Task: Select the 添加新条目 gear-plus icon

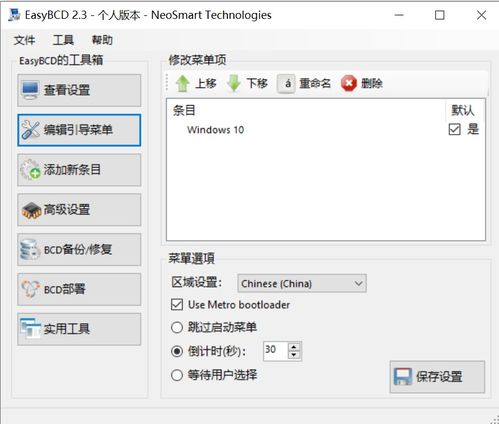Action: (30, 170)
